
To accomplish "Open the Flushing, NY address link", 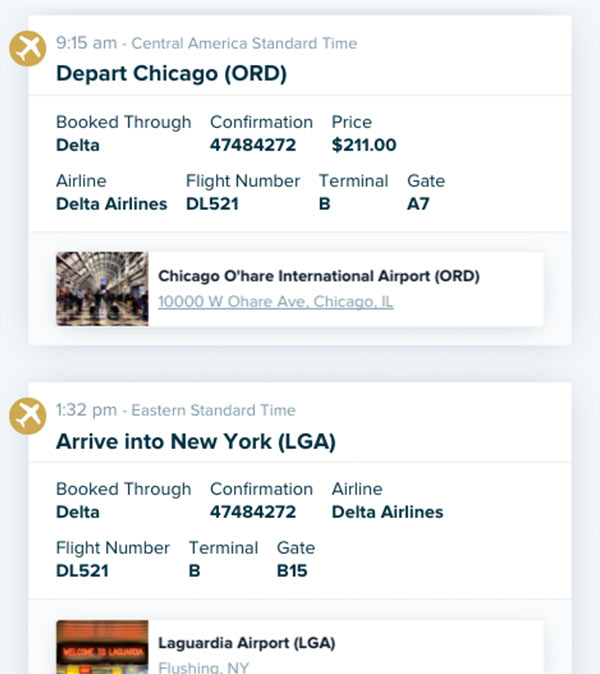I will point(204,667).
